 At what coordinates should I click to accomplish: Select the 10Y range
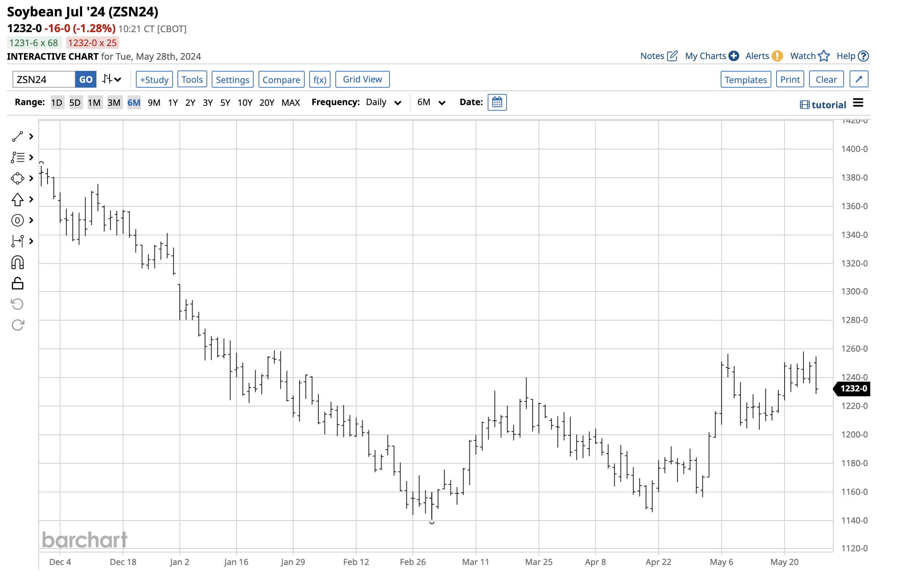[x=245, y=103]
